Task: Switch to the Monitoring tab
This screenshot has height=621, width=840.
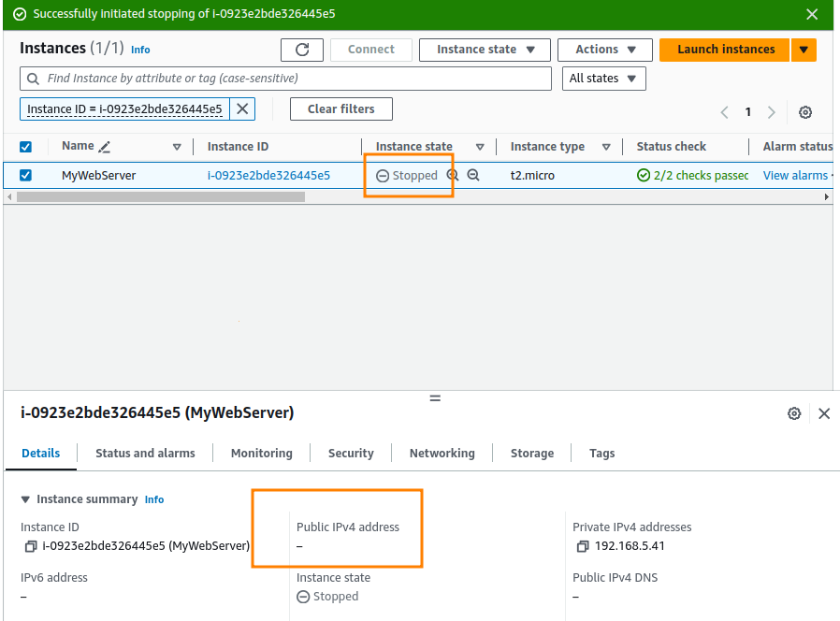Action: (261, 453)
